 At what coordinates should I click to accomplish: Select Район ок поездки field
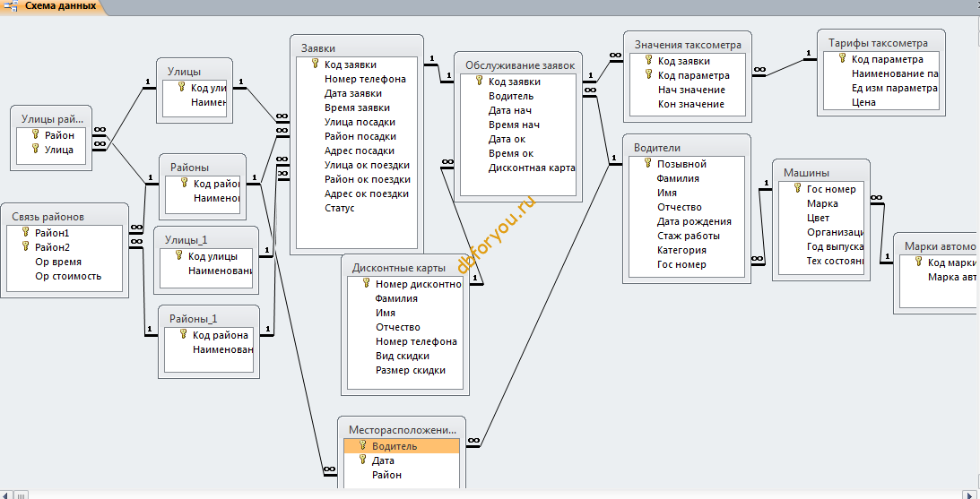[357, 179]
